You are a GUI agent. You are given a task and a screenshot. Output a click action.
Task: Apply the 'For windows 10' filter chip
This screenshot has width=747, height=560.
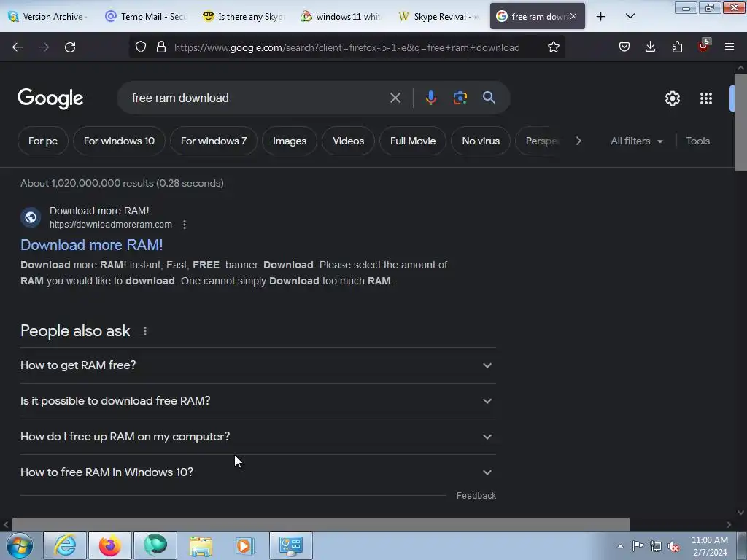[119, 141]
